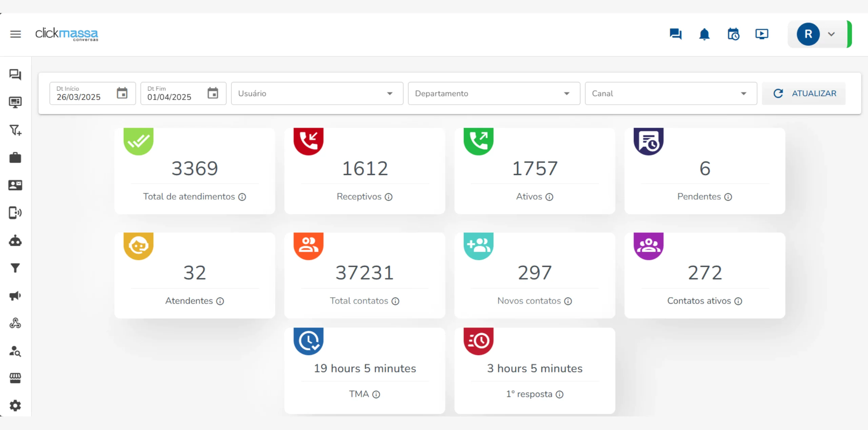Screen dimensions: 868x430
Task: Open the settings gear in sidebar
Action: coord(15,405)
